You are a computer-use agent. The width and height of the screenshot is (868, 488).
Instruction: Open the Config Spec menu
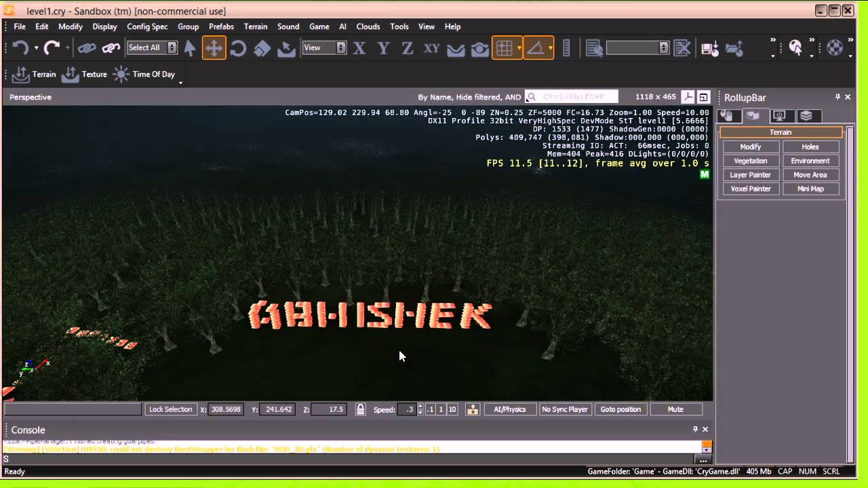[x=147, y=26]
